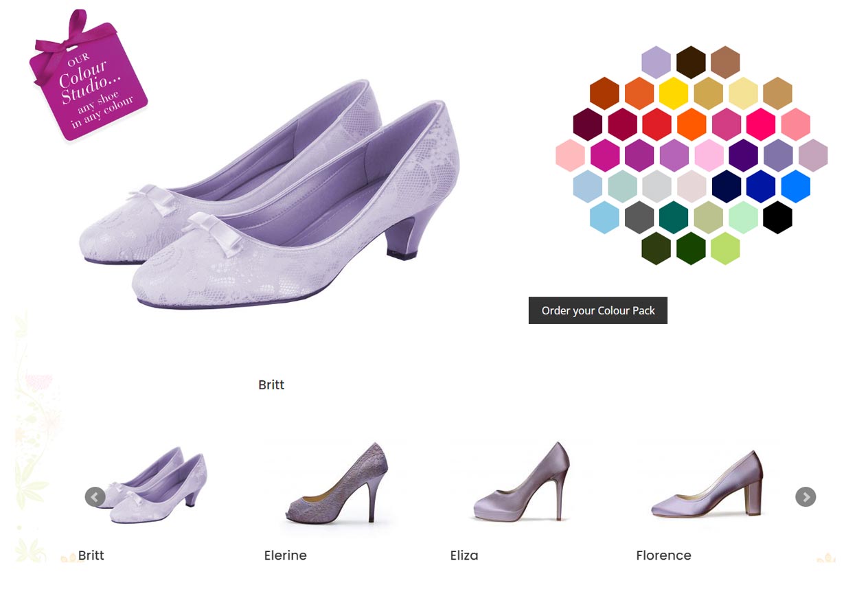Image resolution: width=868 pixels, height=596 pixels.
Task: Pick the bright red colour hexagon
Action: (656, 124)
